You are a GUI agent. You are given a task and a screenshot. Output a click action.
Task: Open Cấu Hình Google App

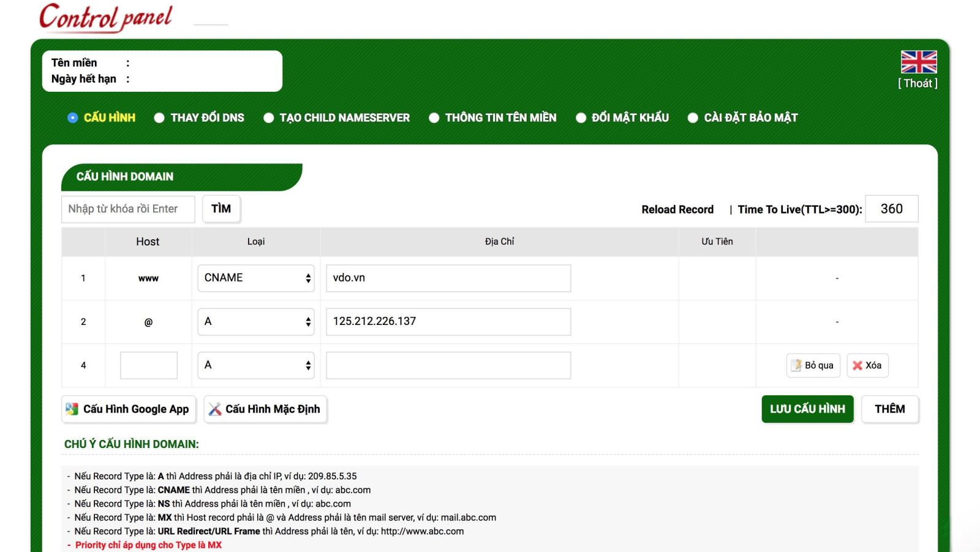click(x=129, y=409)
